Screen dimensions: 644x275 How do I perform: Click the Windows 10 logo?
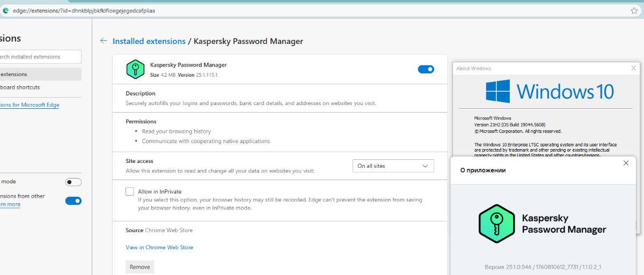(497, 91)
